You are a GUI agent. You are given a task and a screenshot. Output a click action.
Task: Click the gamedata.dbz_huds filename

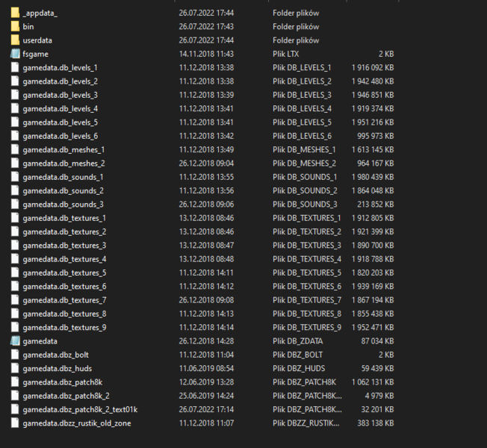tap(58, 368)
